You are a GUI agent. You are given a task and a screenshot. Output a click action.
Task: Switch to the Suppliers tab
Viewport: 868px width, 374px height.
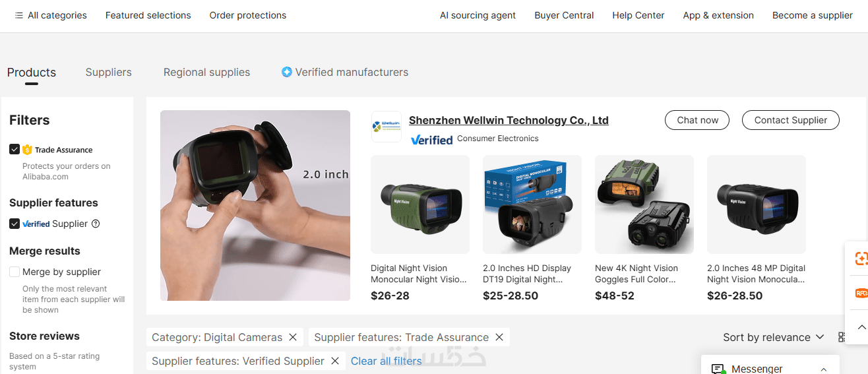(109, 73)
